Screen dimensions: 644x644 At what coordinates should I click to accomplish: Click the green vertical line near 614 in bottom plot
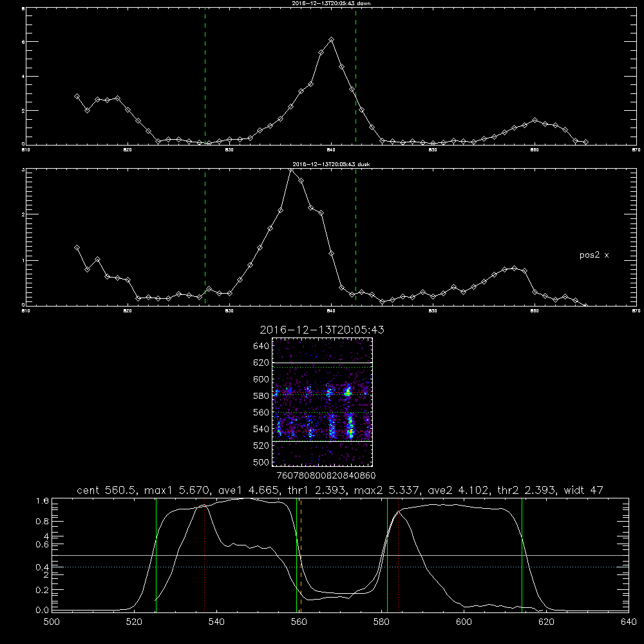[x=522, y=555]
